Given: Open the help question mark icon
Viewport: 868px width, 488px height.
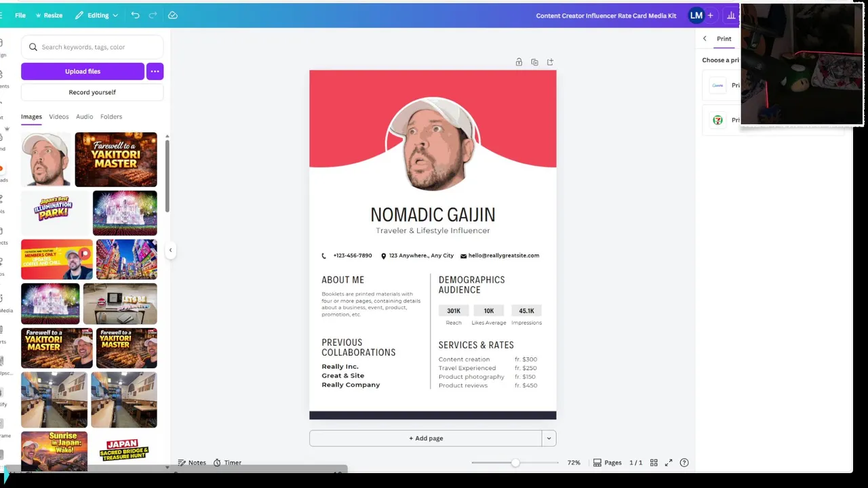Looking at the screenshot, I should click(x=684, y=462).
